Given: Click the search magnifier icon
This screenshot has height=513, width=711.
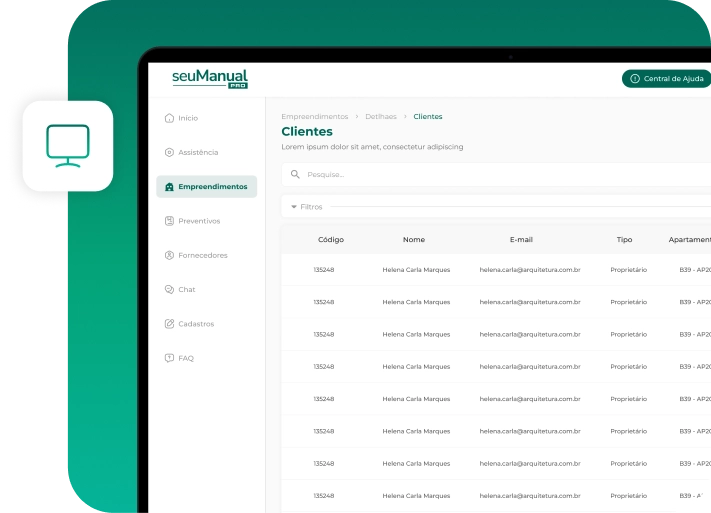Looking at the screenshot, I should 295,174.
